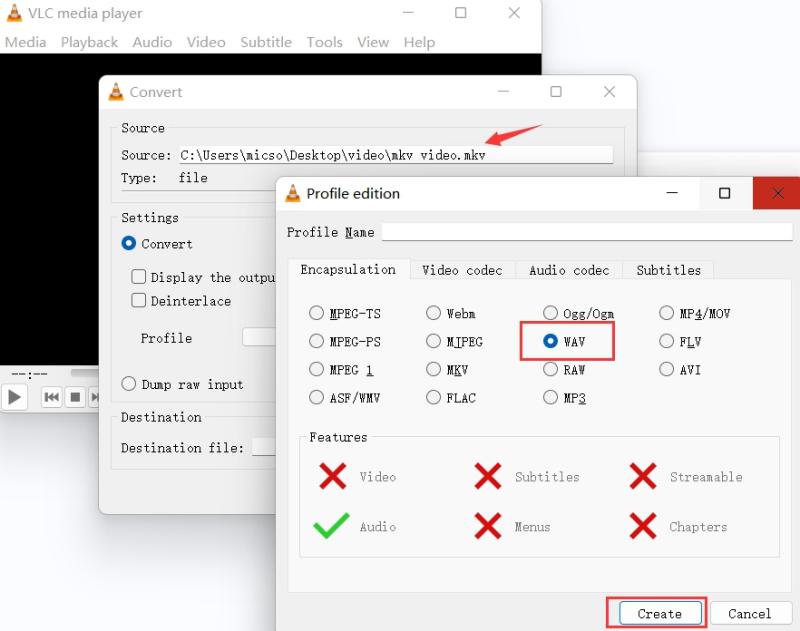The width and height of the screenshot is (800, 631).
Task: Click the Source path field in Convert
Action: click(396, 155)
